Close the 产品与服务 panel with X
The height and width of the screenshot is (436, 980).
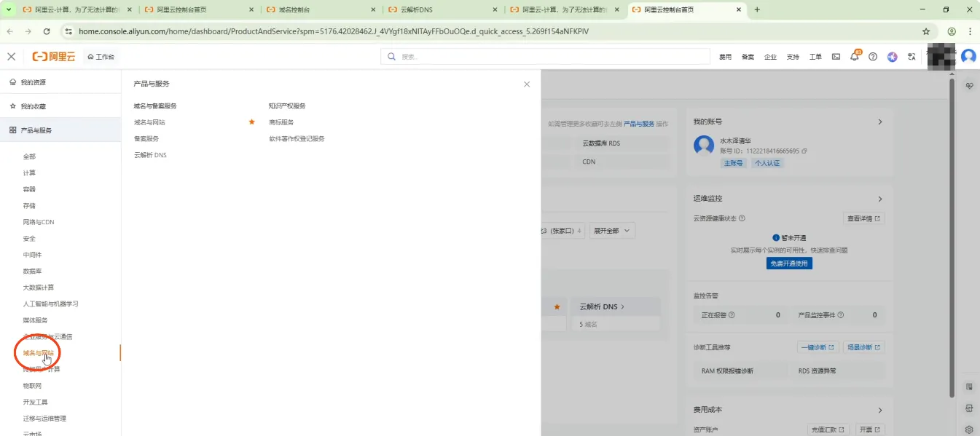click(527, 84)
